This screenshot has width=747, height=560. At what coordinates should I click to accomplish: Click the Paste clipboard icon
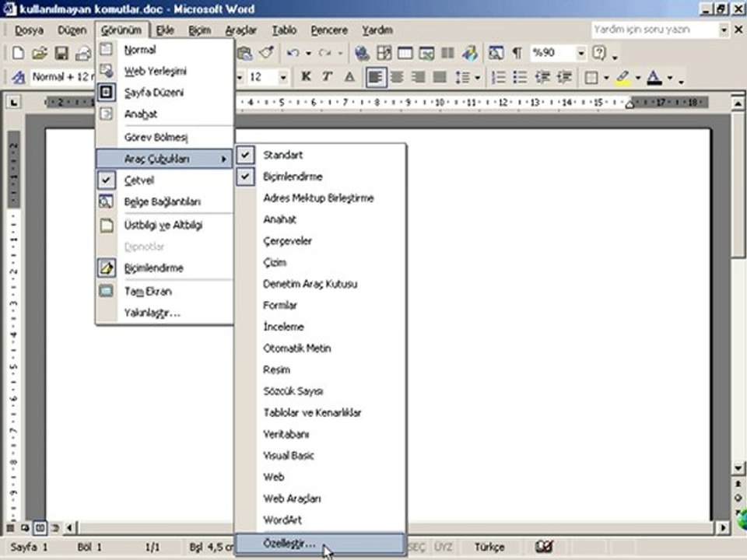245,53
